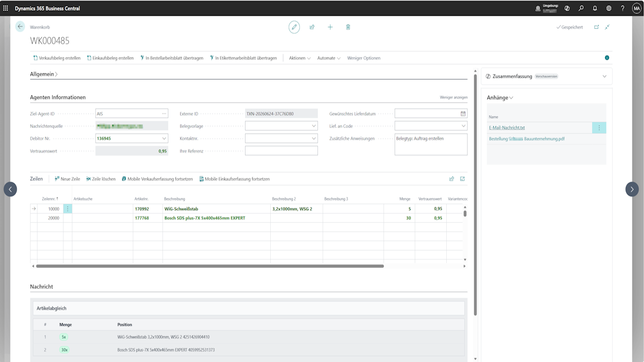This screenshot has width=644, height=362.
Task: Click Mobile Verkaufserfassung fortsetzen
Action: (157, 179)
